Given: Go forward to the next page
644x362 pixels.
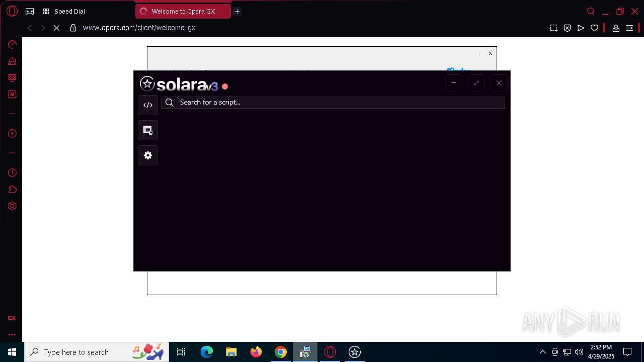Looking at the screenshot, I should [x=43, y=28].
